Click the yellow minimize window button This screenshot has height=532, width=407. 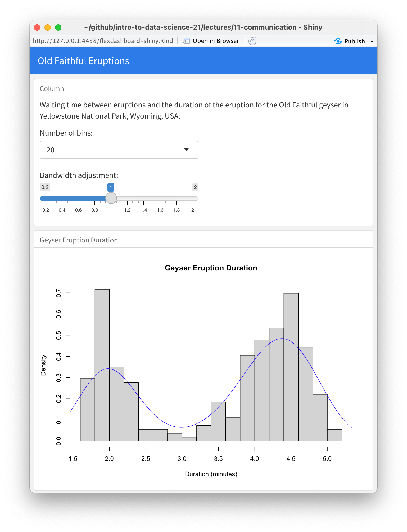tap(48, 27)
